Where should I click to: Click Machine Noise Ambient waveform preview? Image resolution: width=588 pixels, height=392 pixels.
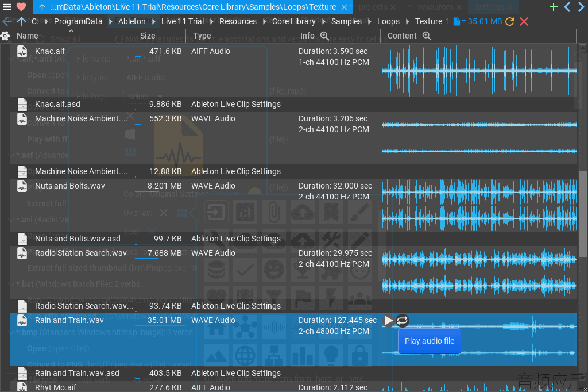click(479, 138)
